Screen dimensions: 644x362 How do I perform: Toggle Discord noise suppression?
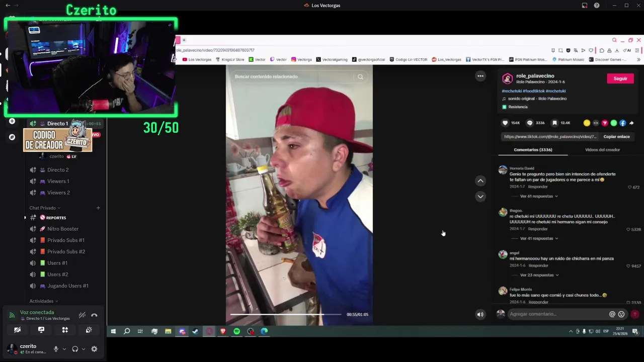click(x=82, y=315)
